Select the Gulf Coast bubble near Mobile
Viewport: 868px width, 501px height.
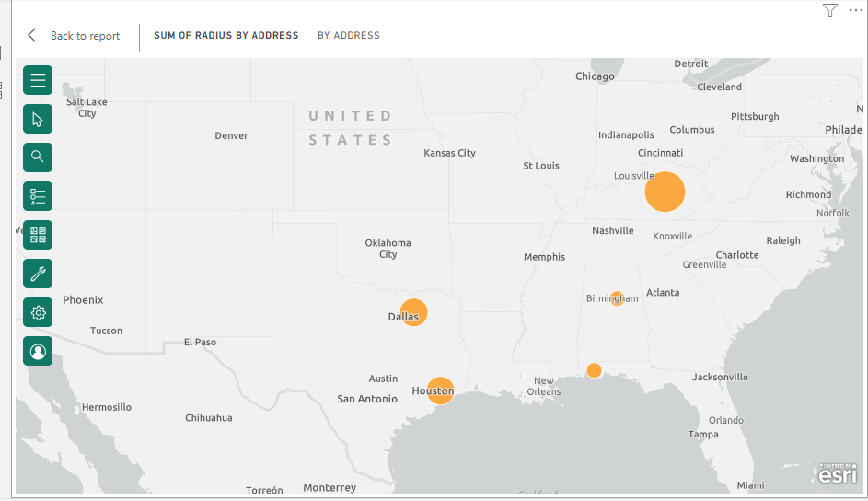pos(594,370)
